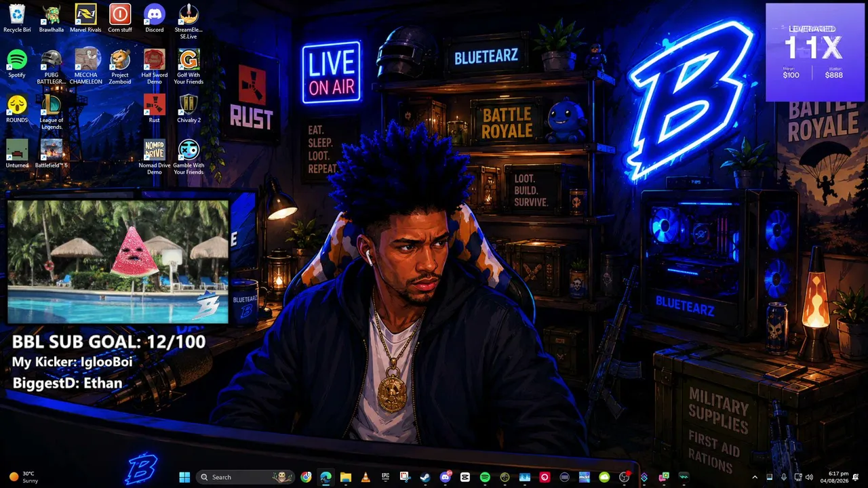Open File Explorer from the taskbar
Screen dimensions: 868x488
click(346, 477)
